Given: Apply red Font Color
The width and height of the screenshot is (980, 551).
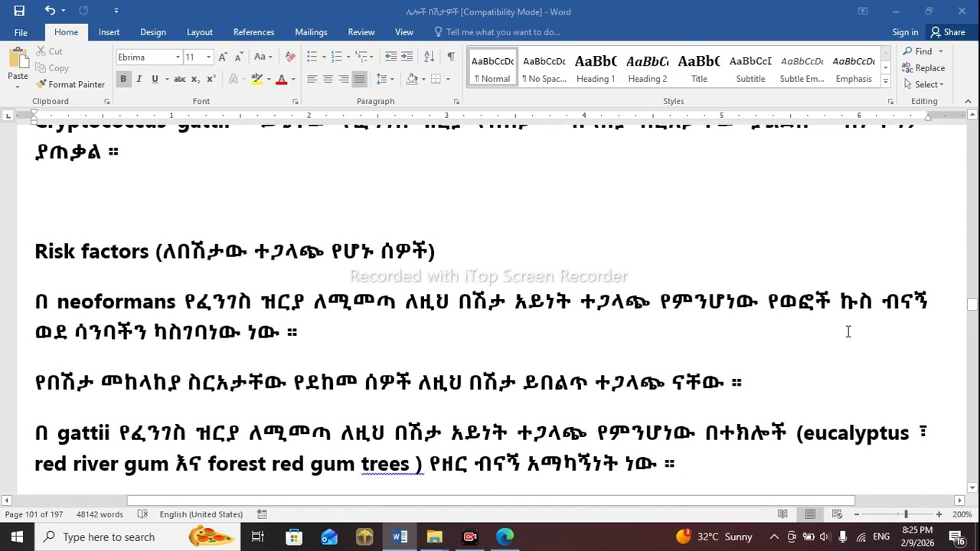Looking at the screenshot, I should (x=281, y=79).
